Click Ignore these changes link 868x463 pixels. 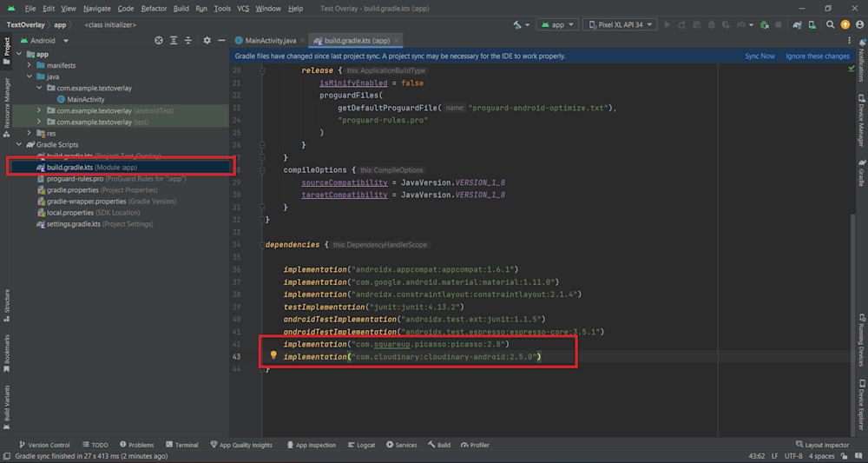point(818,56)
